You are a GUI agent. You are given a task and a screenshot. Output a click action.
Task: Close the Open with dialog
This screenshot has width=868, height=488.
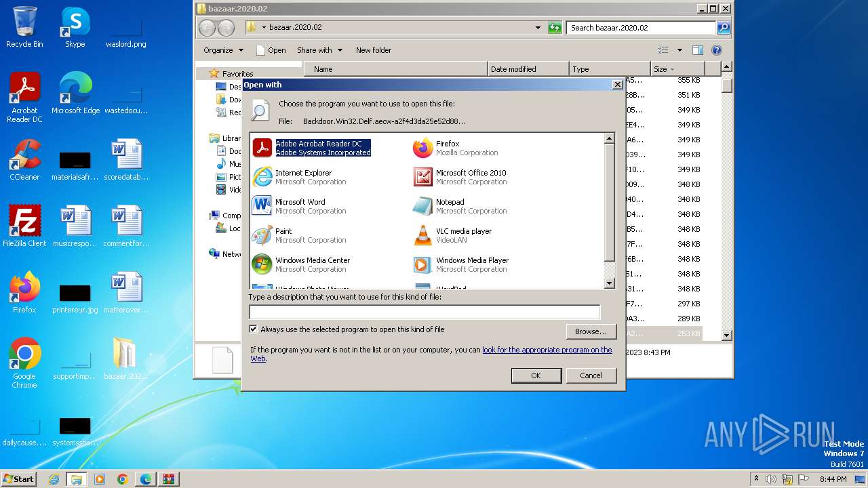tap(617, 85)
